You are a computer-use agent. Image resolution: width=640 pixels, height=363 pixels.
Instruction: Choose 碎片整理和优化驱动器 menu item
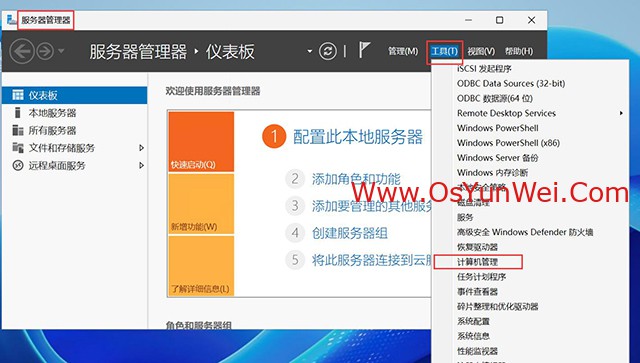[530, 306]
